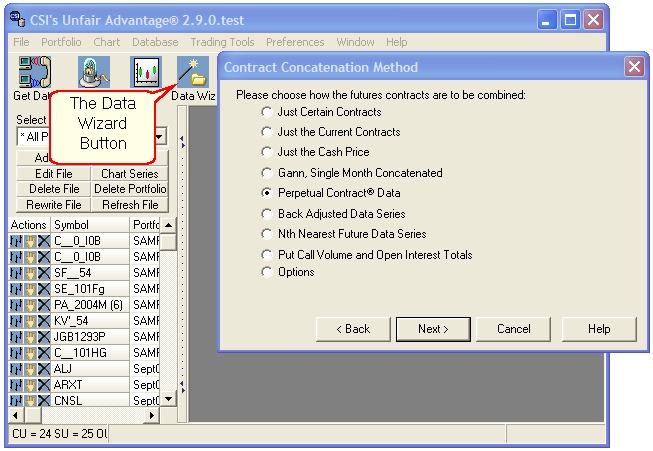Select Nth Nearest Future Data Series
Screen dimensions: 653x451
(x=267, y=234)
